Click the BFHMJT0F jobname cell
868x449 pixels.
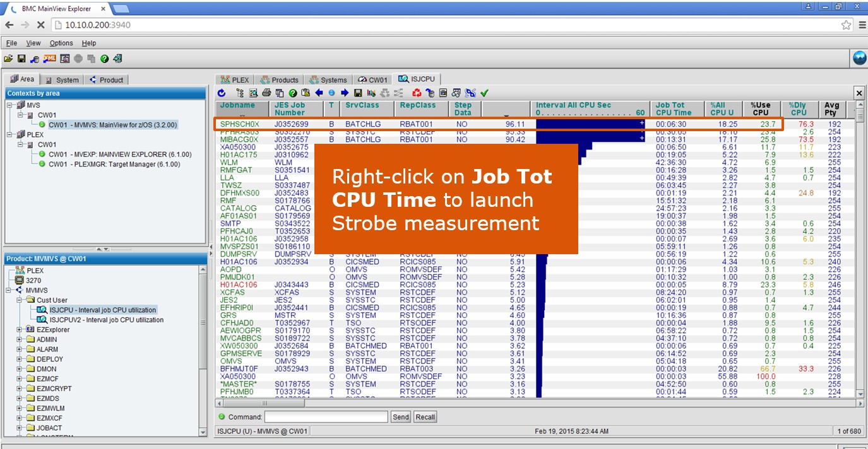(x=239, y=369)
